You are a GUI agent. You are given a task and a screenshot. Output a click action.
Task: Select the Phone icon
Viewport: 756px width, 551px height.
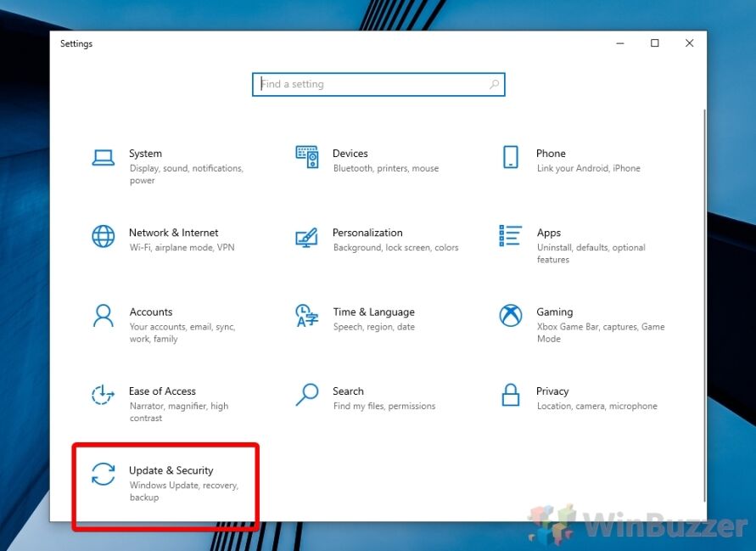511,157
